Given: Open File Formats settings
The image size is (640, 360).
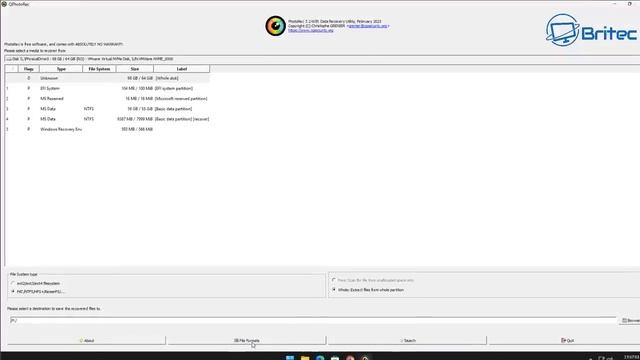Looking at the screenshot, I should [x=247, y=340].
